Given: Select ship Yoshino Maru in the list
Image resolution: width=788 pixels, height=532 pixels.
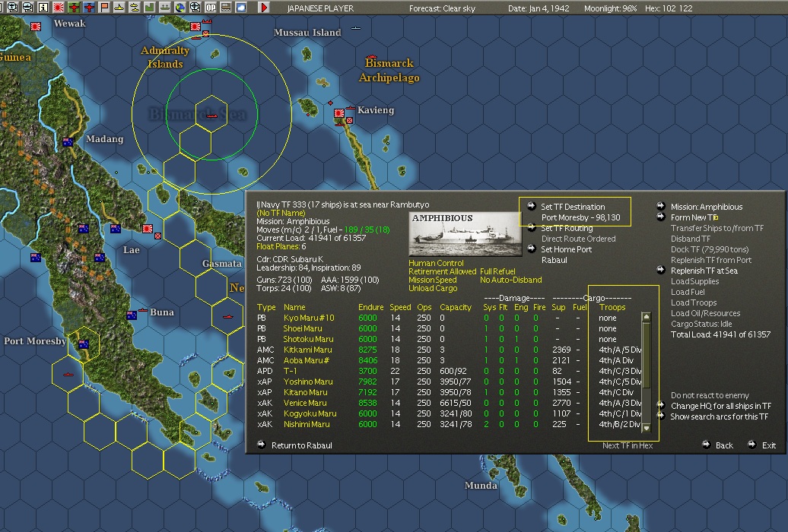Looking at the screenshot, I should [x=308, y=382].
